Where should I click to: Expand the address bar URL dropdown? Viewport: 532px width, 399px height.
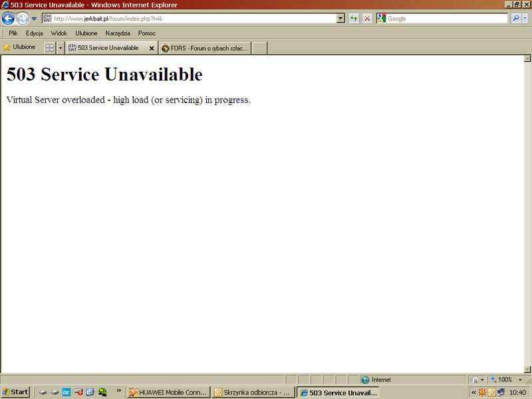[340, 19]
